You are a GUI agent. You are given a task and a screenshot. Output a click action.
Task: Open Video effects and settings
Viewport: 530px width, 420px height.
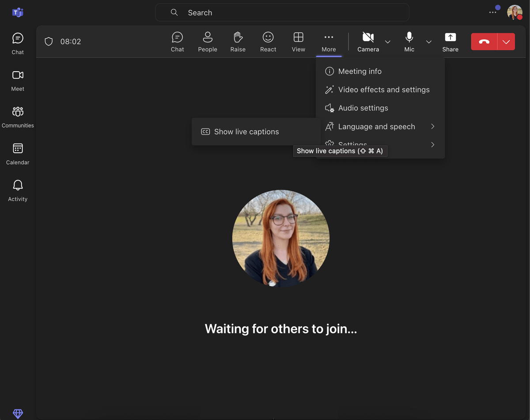pos(384,89)
